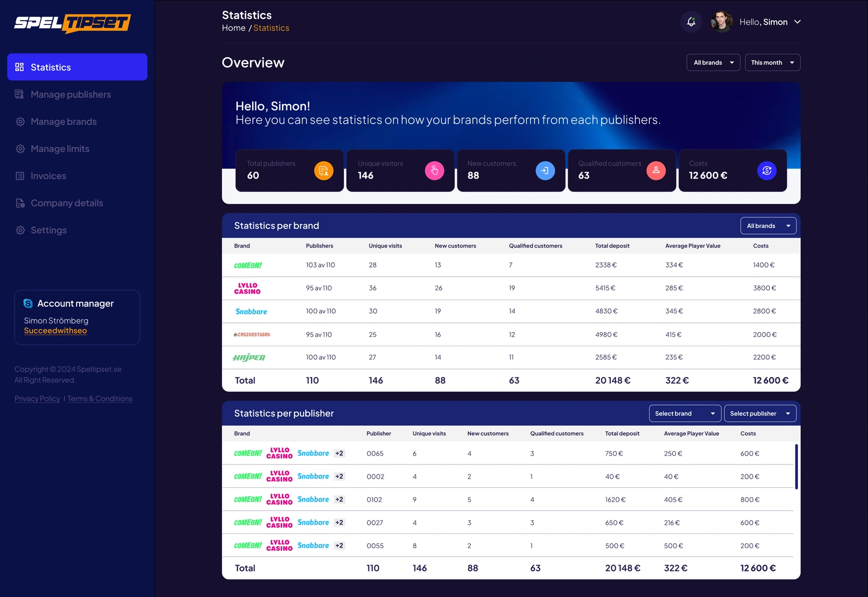Click the Skype icon beside Account manager
Image resolution: width=868 pixels, height=597 pixels.
point(28,303)
